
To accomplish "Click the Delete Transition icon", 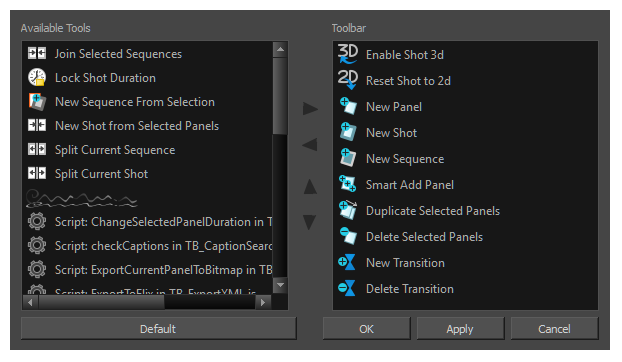I will [x=347, y=288].
